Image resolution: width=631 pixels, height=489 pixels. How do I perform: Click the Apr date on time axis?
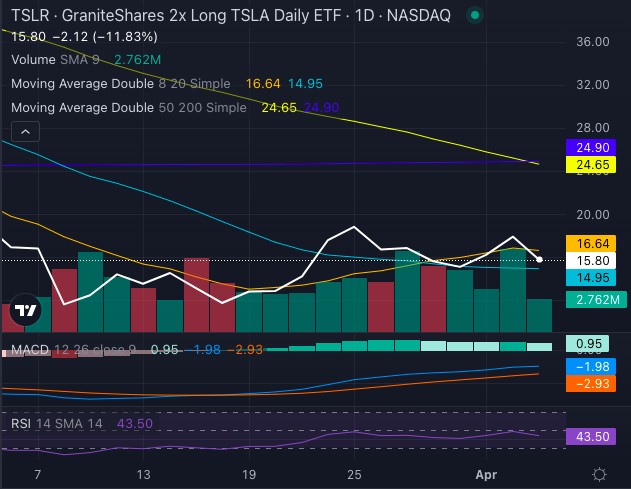pos(486,475)
